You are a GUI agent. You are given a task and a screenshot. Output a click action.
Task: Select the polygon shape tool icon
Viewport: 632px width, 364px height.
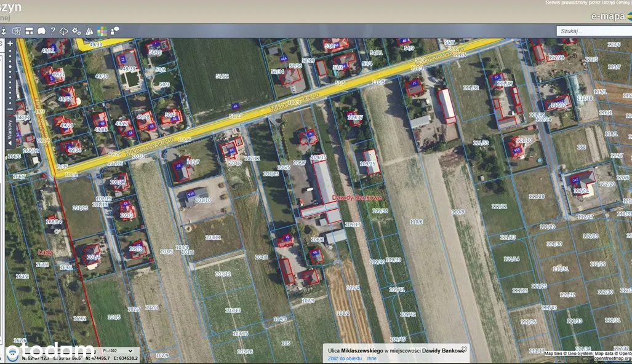click(x=41, y=31)
